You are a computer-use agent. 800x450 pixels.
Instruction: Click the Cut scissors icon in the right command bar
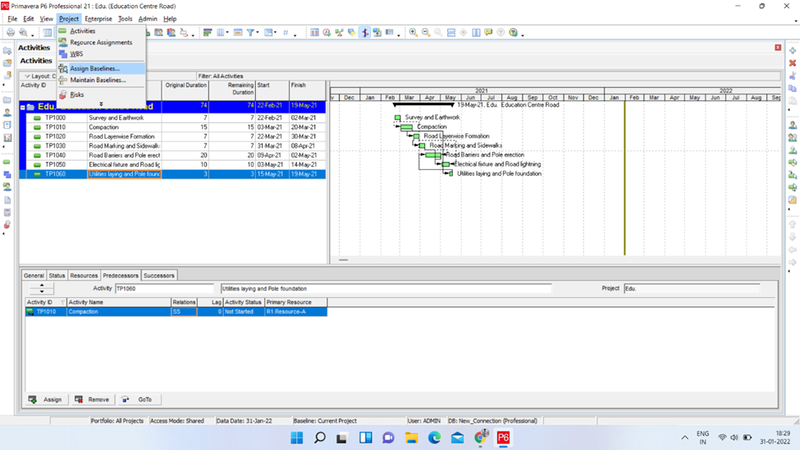[792, 76]
